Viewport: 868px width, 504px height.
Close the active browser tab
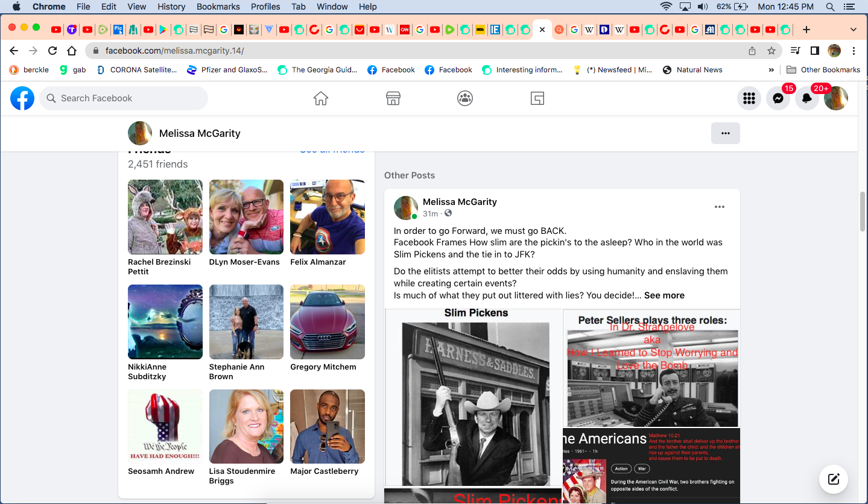[542, 30]
